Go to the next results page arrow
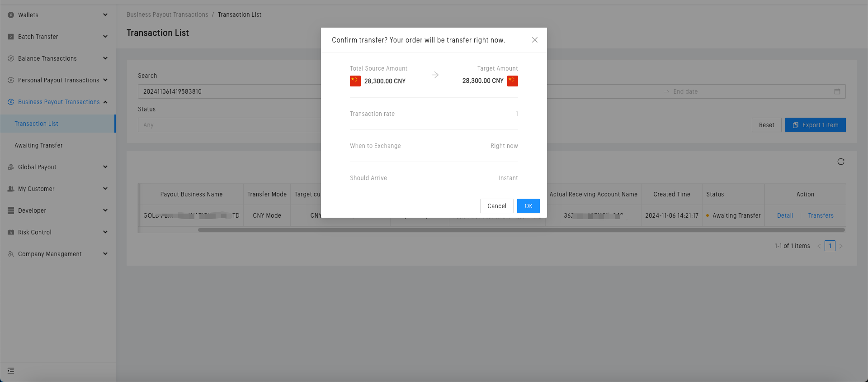Screen dimensions: 868x382 (841, 246)
